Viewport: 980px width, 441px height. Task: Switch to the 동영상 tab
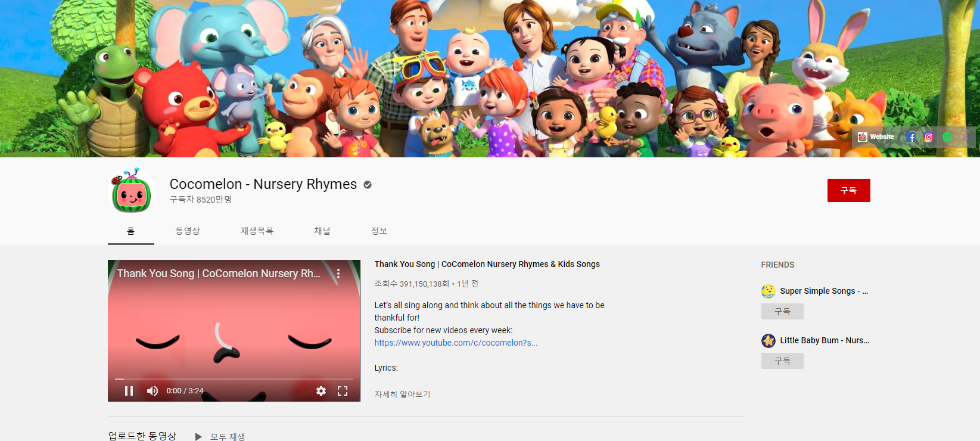tap(188, 231)
